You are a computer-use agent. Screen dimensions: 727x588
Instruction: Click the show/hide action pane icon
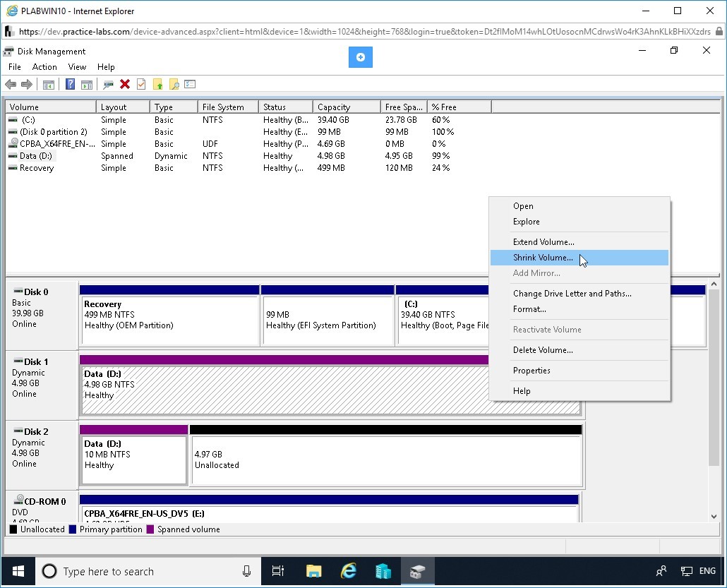[x=87, y=85]
